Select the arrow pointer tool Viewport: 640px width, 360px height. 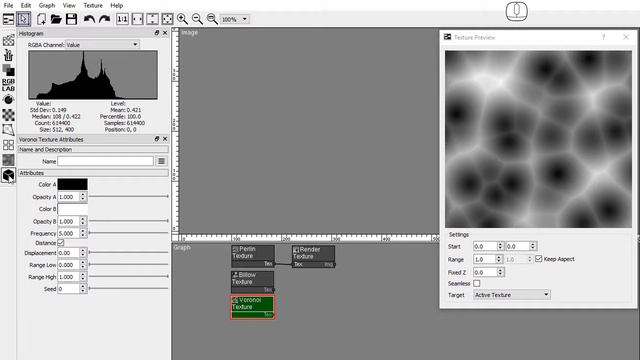[x=24, y=19]
